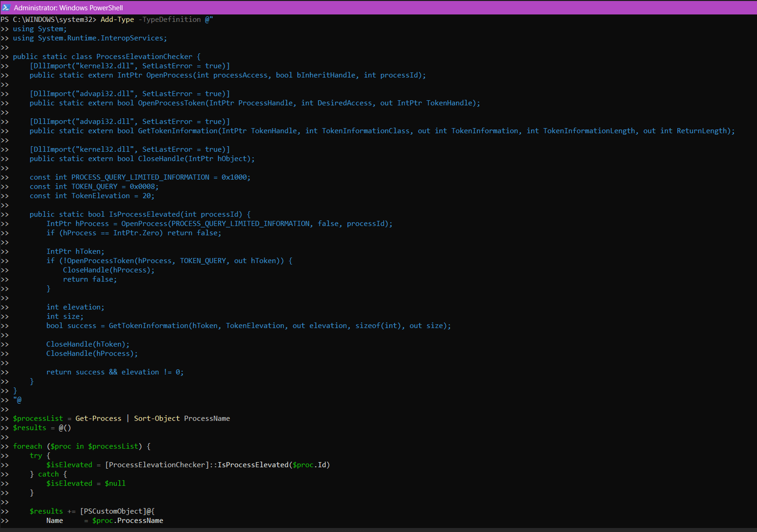Click the 'TokenElevation = 20' constant line

pyautogui.click(x=92, y=196)
